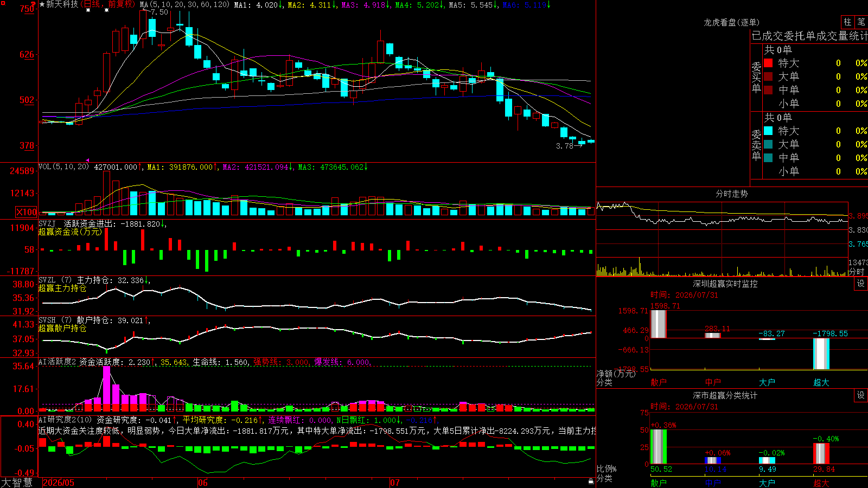Click the magenta triangle marker above VOL
Image resolution: width=868 pixels, height=488 pixels.
[x=87, y=160]
